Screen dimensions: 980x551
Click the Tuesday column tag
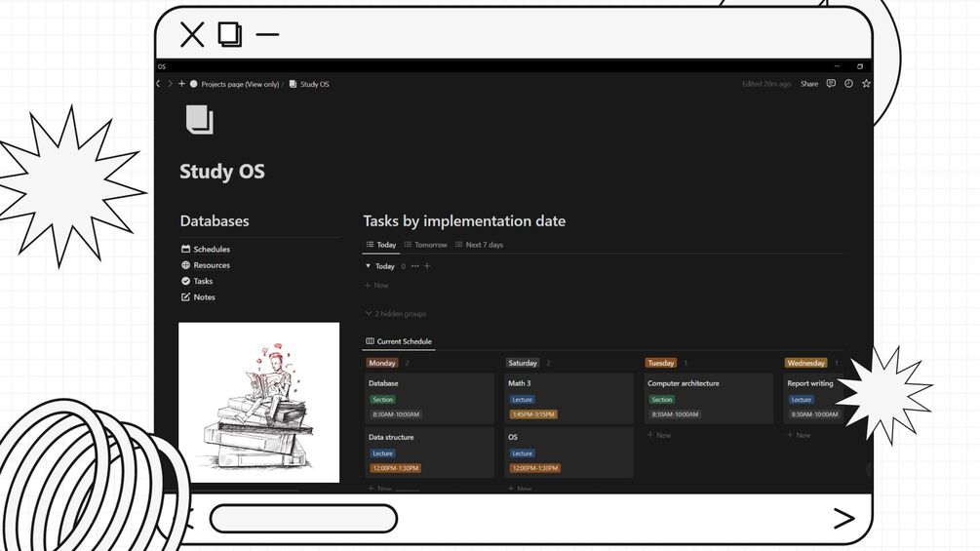click(x=660, y=363)
